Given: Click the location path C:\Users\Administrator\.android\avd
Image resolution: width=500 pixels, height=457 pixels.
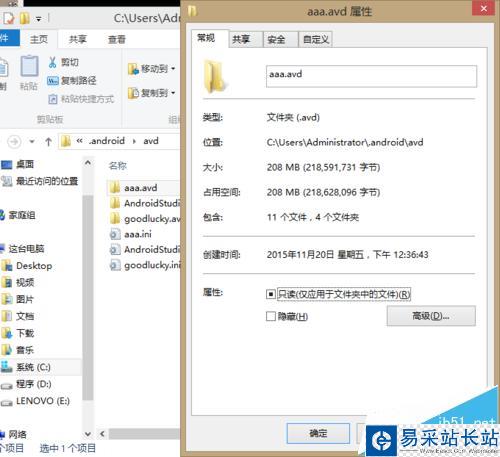Looking at the screenshot, I should click(x=345, y=142).
